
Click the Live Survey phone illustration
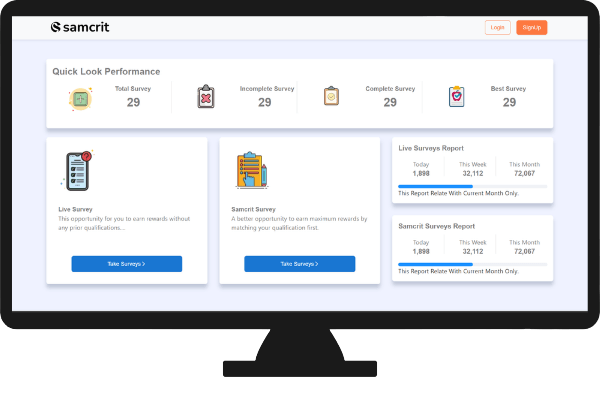point(77,170)
